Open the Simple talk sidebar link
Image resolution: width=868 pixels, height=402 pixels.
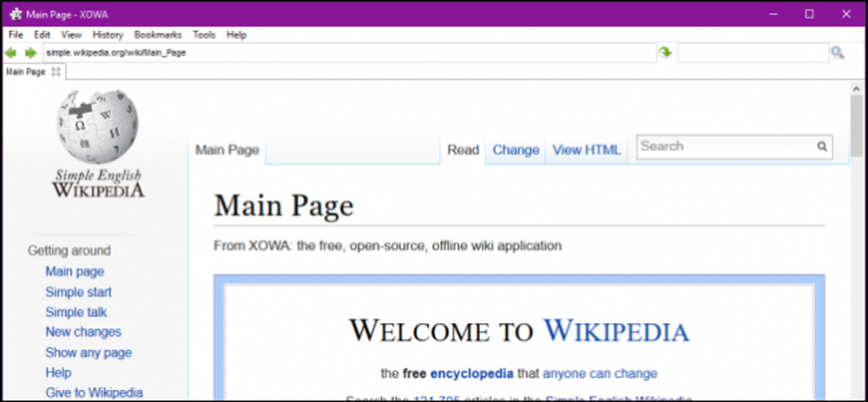tap(76, 313)
